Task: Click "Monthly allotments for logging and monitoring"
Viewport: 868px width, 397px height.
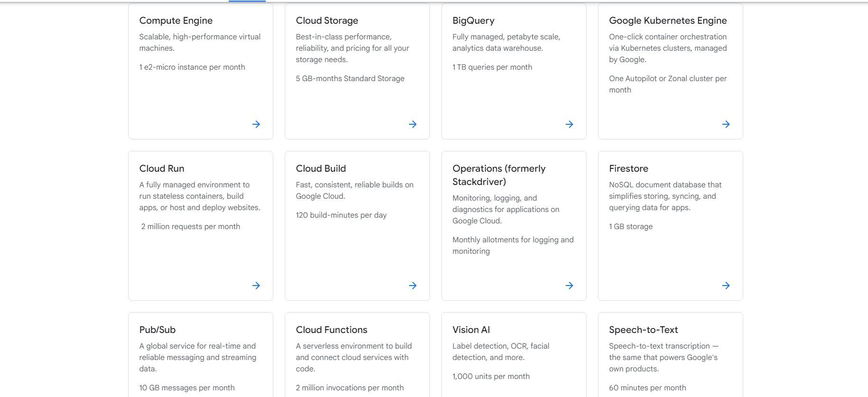Action: click(513, 245)
